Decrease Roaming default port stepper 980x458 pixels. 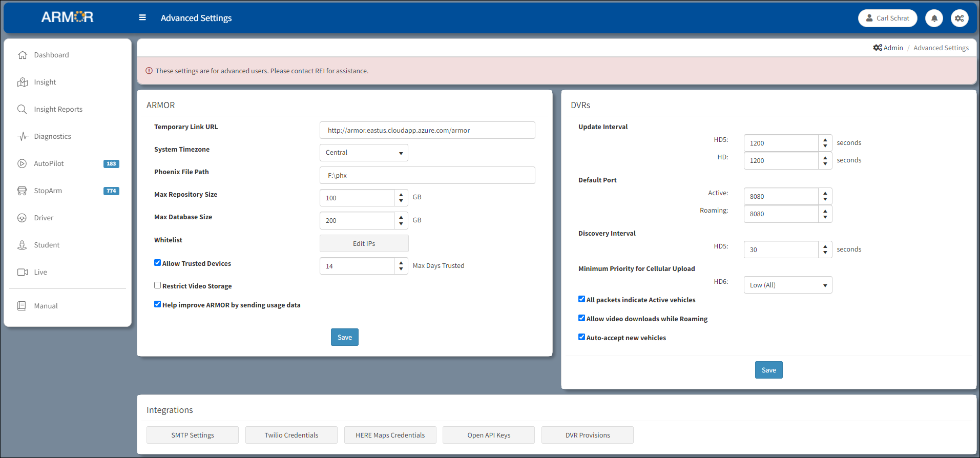tap(825, 217)
